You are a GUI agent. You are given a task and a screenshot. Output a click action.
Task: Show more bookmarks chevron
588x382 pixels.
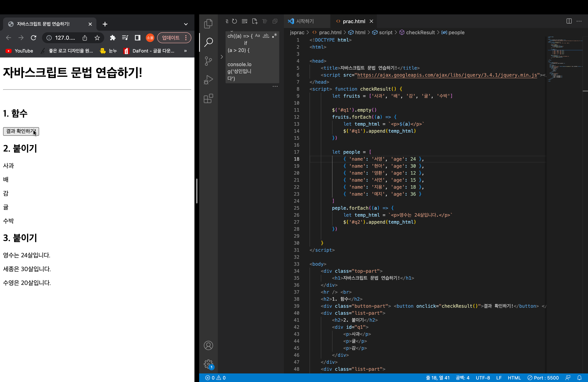[185, 51]
